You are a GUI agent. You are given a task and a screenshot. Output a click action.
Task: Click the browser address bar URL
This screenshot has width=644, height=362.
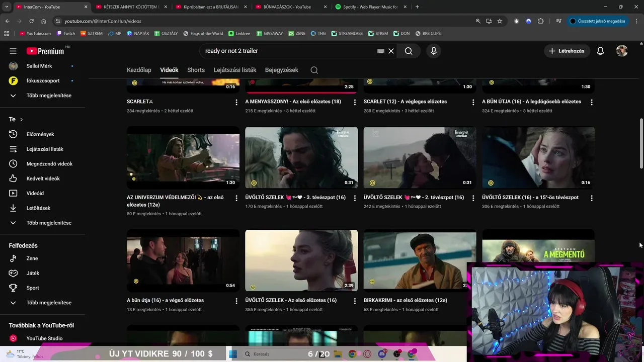(x=103, y=21)
